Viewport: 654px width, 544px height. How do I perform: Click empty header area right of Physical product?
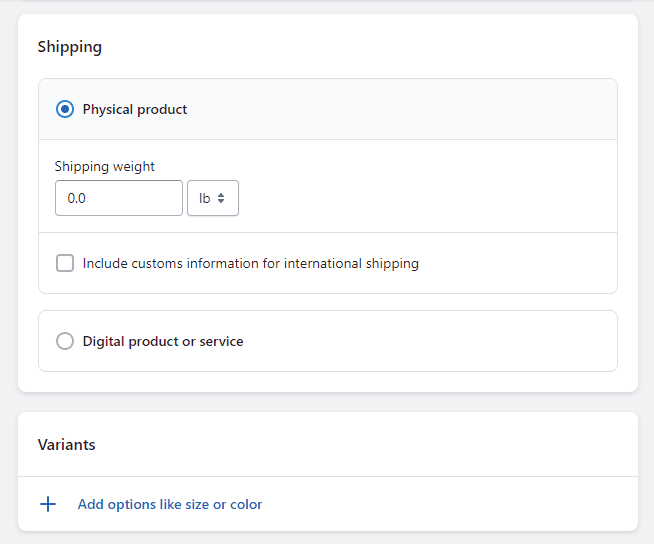tap(400, 109)
